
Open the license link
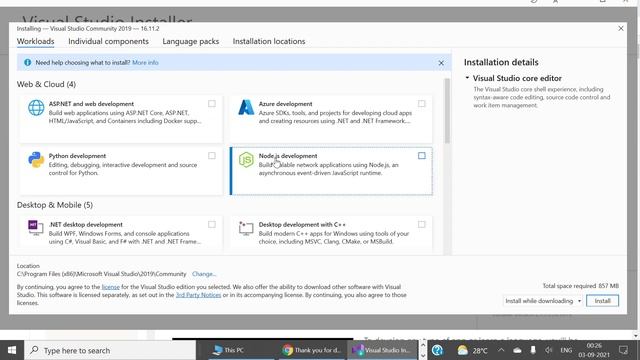tap(111, 287)
